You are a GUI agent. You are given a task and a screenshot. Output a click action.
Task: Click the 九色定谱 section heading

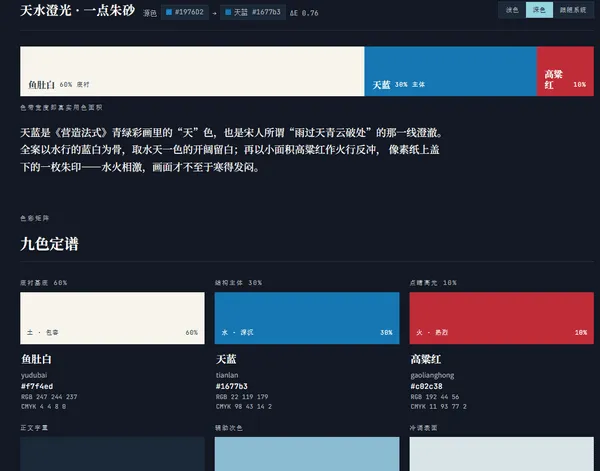coord(49,244)
